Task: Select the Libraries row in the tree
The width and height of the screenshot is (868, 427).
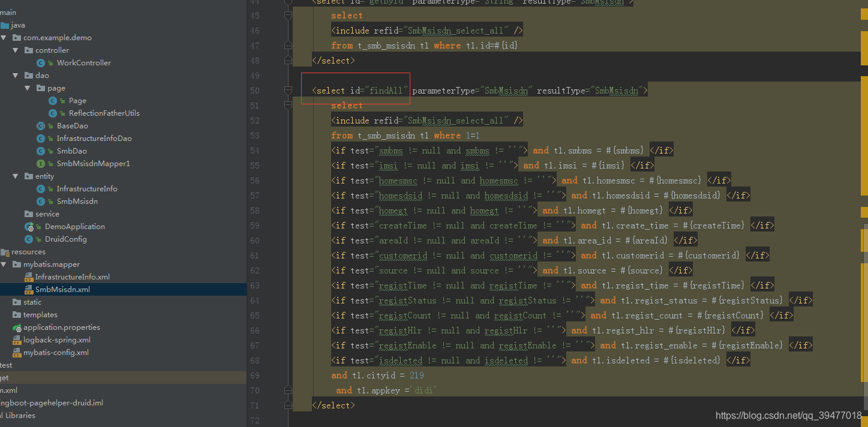Action: click(123, 416)
